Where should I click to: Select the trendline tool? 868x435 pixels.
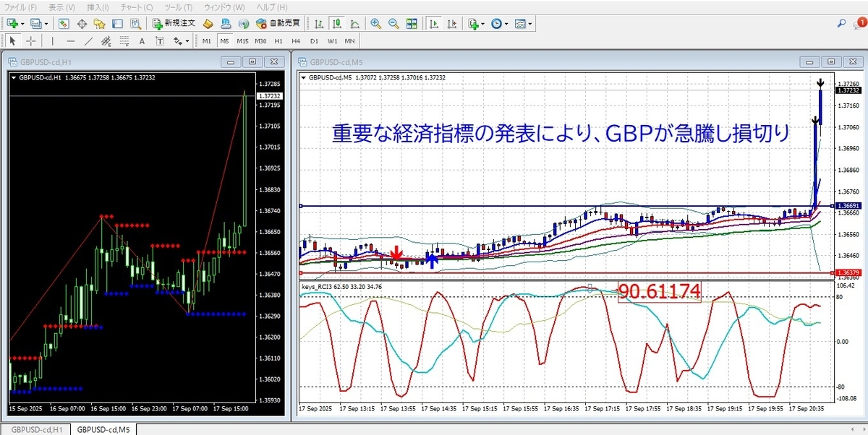point(89,41)
